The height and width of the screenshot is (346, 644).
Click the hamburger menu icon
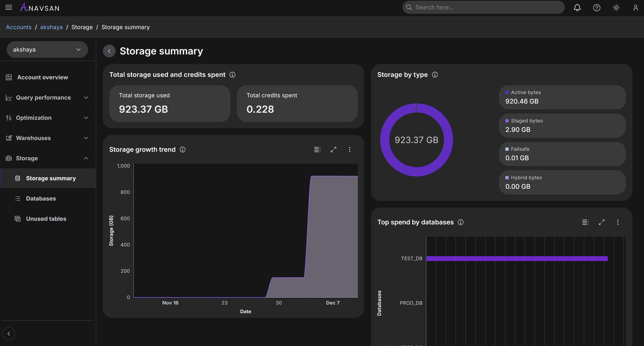click(9, 7)
